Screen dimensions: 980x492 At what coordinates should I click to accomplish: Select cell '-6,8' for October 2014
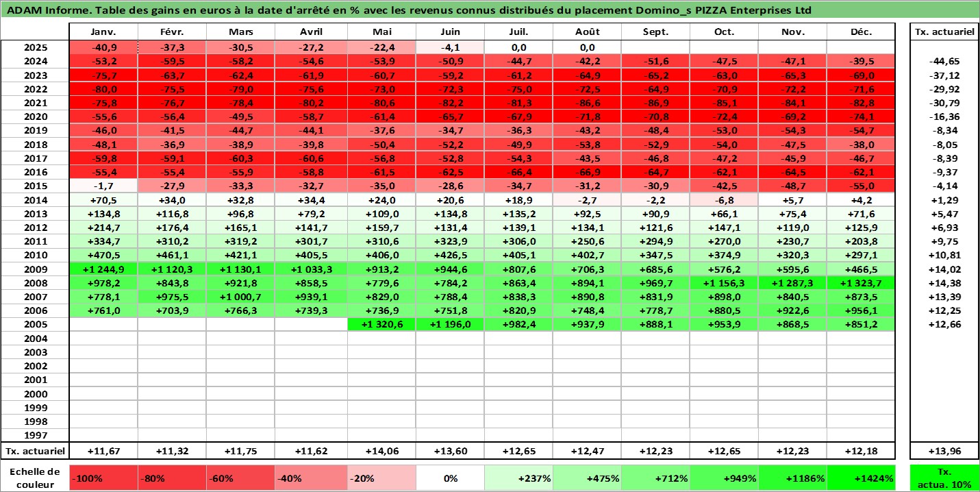724,200
